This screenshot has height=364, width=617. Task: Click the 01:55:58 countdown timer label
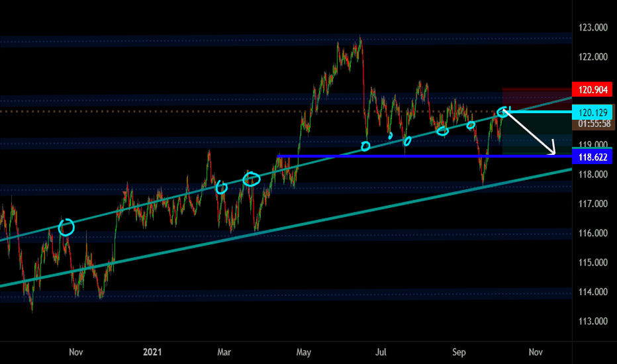(x=594, y=124)
